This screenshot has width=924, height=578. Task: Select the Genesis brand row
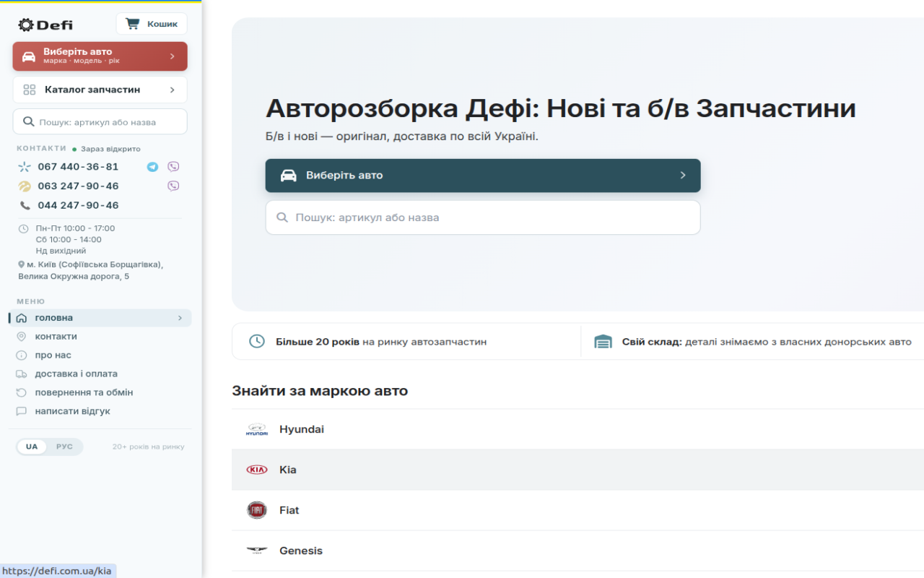577,551
